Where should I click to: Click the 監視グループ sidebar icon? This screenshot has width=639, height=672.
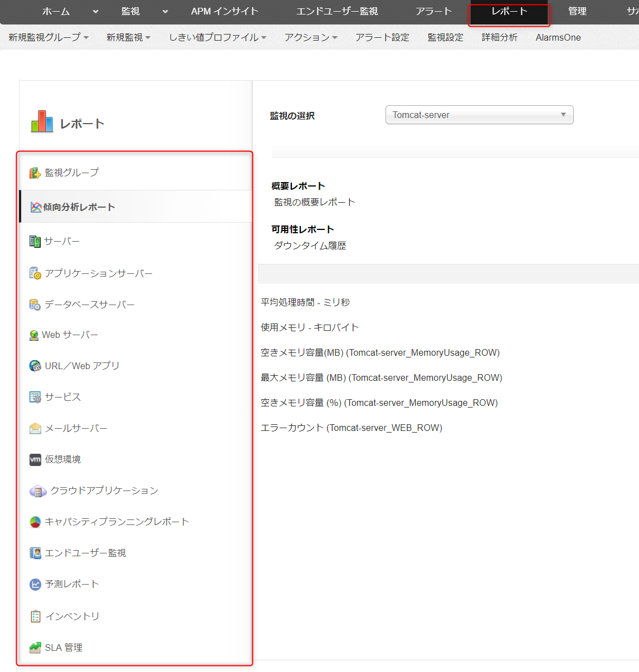click(x=35, y=173)
